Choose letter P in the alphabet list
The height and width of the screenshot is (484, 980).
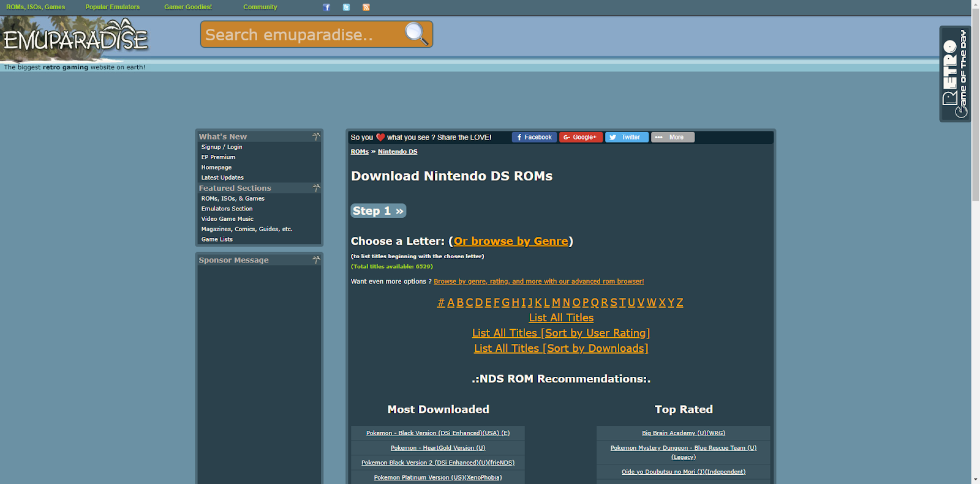(586, 302)
